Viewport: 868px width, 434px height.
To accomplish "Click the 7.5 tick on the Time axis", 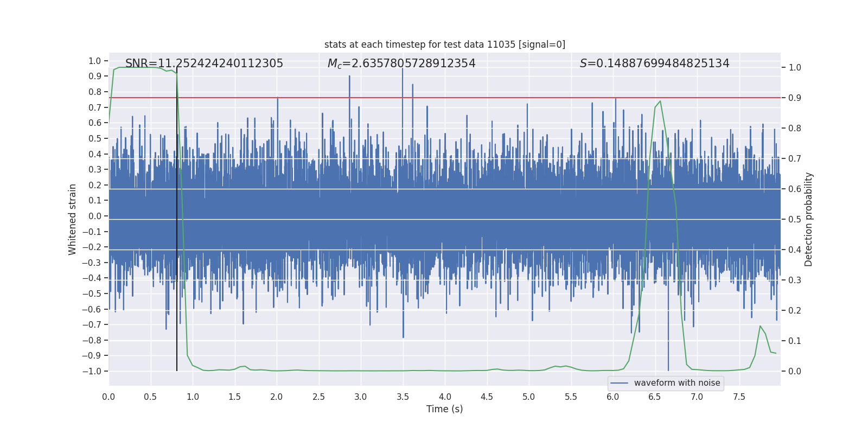I will (739, 397).
